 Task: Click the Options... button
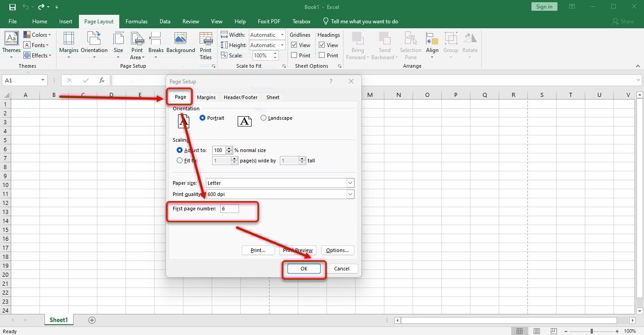click(338, 250)
